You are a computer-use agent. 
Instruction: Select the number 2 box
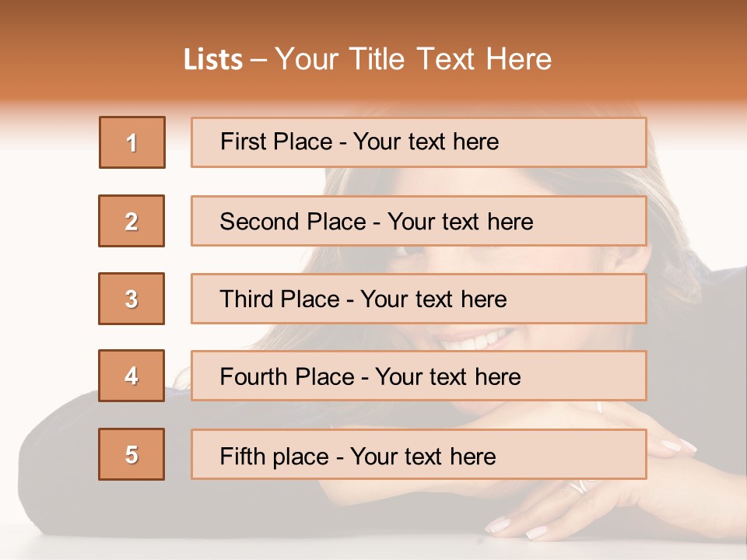click(132, 221)
